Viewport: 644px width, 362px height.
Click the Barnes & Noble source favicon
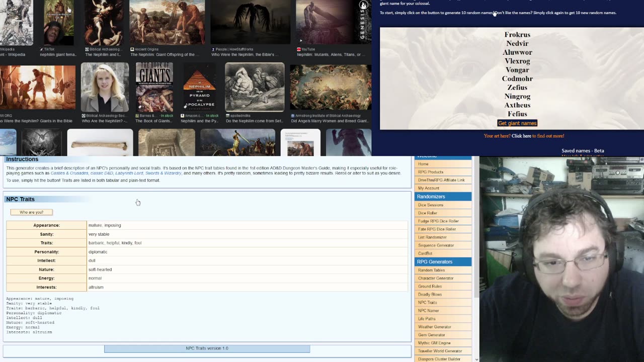click(138, 116)
